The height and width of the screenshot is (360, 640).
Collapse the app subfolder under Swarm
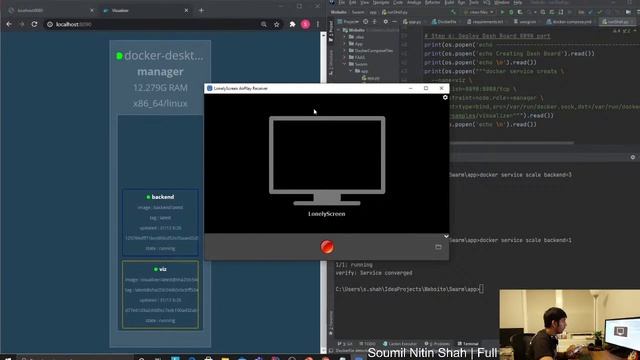click(351, 71)
